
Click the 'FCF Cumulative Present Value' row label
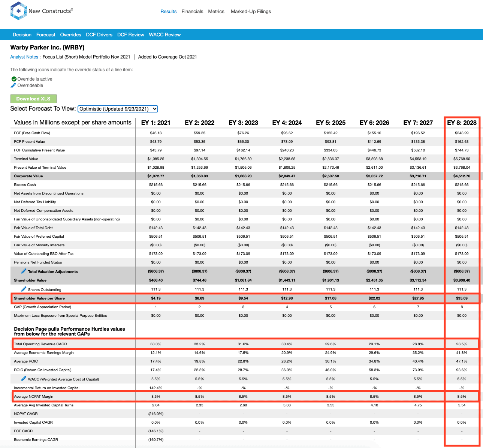click(39, 150)
